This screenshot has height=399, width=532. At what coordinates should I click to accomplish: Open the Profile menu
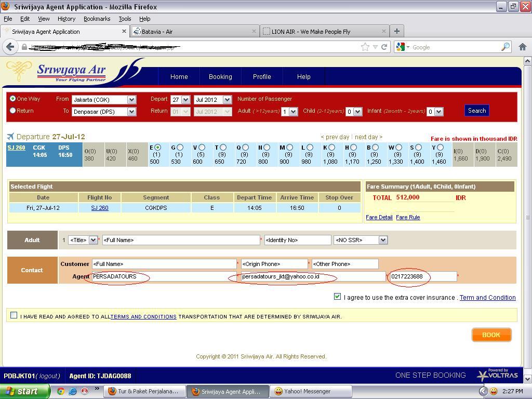(262, 77)
